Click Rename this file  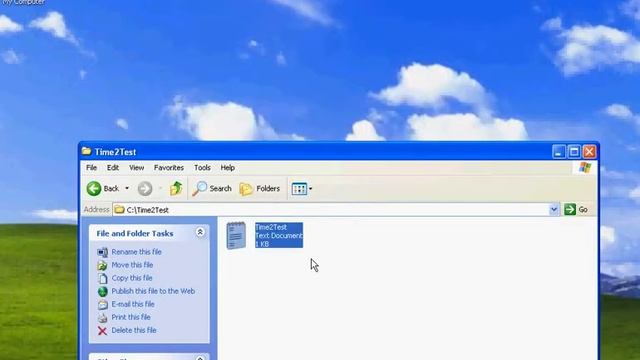click(x=136, y=252)
